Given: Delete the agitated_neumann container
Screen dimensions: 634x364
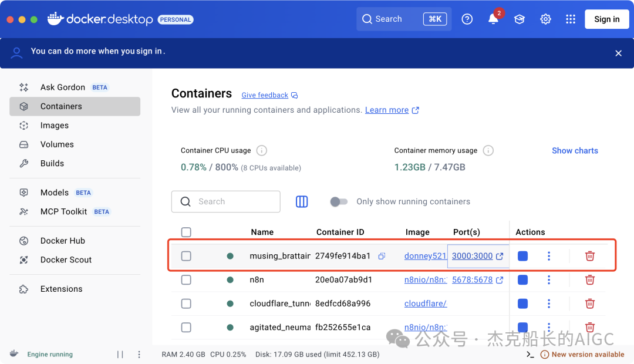Looking at the screenshot, I should pyautogui.click(x=590, y=327).
